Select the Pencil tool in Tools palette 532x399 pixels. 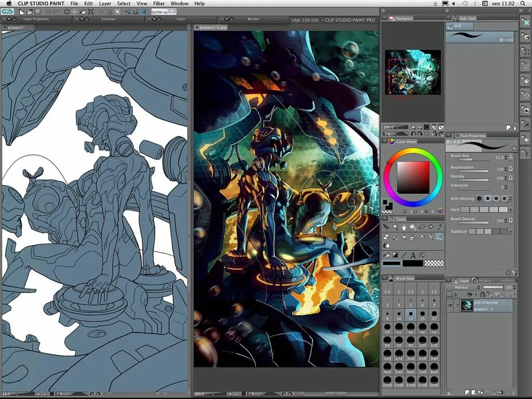click(x=404, y=237)
